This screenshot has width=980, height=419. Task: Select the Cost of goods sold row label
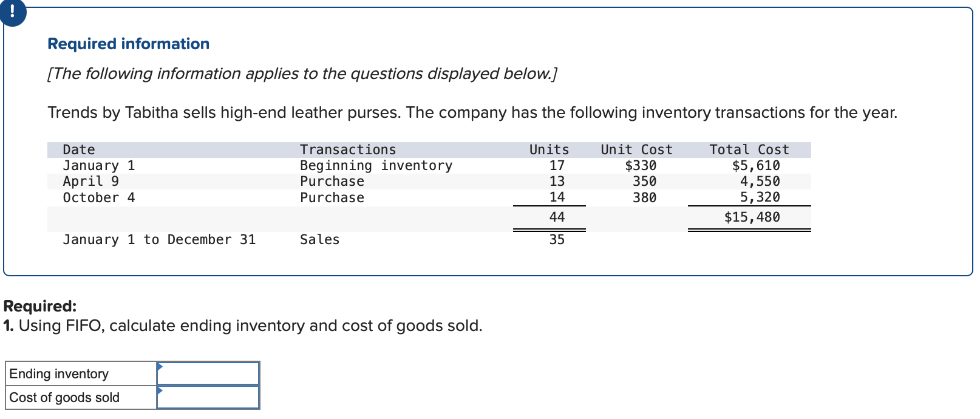point(64,397)
